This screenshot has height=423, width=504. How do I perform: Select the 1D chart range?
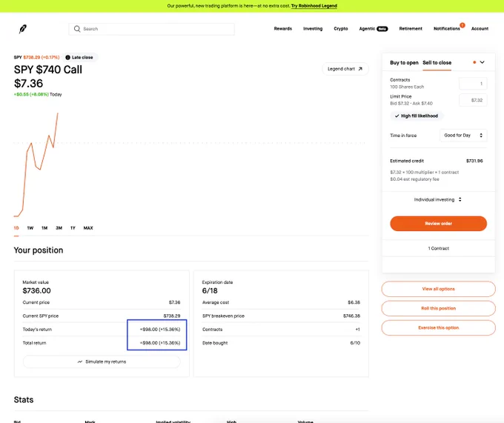tap(16, 228)
